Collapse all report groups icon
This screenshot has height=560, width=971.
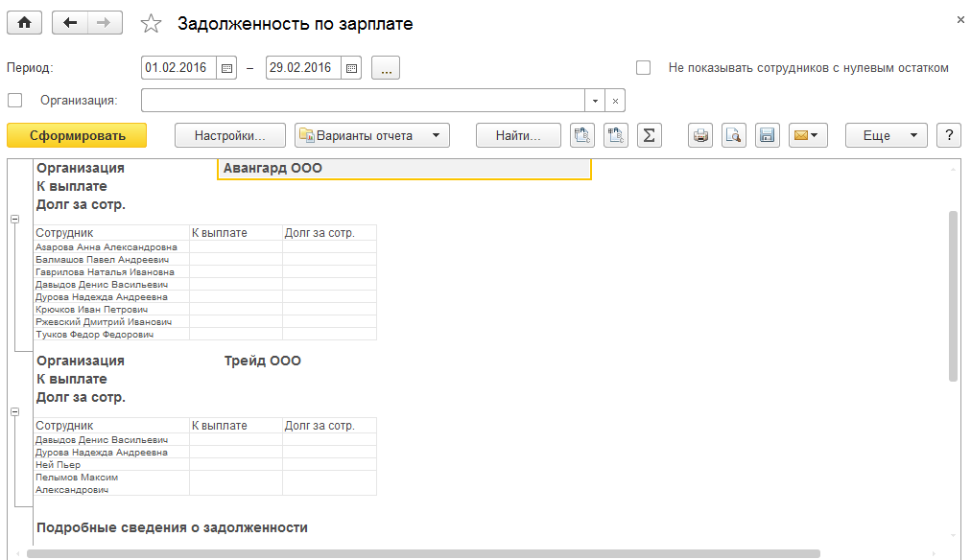coord(616,135)
